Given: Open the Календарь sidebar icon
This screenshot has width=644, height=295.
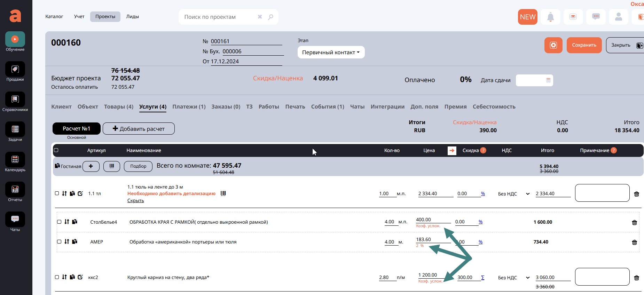Looking at the screenshot, I should tap(15, 160).
